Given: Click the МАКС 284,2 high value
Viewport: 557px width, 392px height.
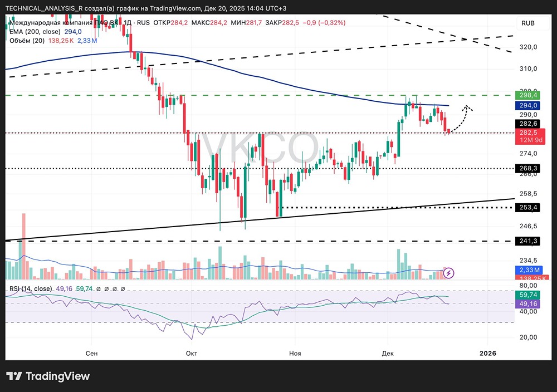Looking at the screenshot, I should [209, 23].
